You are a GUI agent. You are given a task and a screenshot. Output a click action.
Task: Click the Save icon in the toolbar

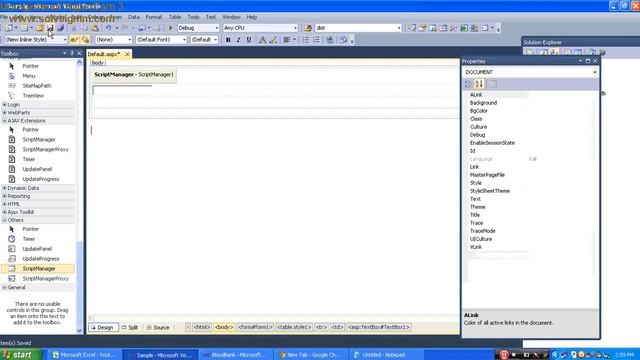(50, 28)
